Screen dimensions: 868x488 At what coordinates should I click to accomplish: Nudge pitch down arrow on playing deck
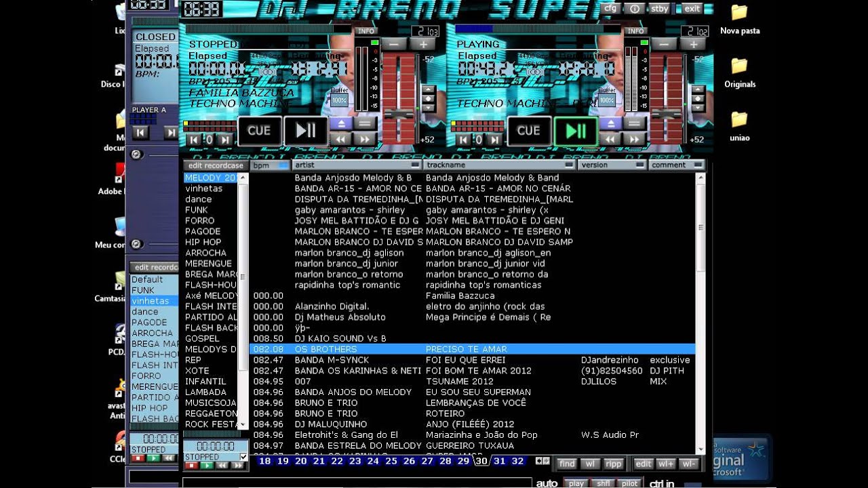click(x=697, y=107)
